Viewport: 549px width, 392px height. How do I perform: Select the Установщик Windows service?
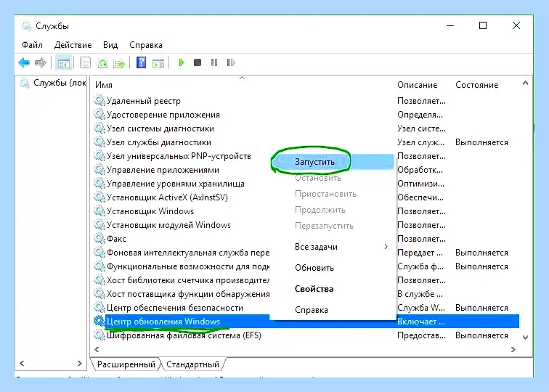point(150,211)
